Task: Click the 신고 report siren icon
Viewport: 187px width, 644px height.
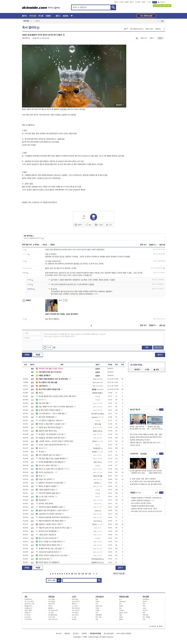Action: pos(107,225)
